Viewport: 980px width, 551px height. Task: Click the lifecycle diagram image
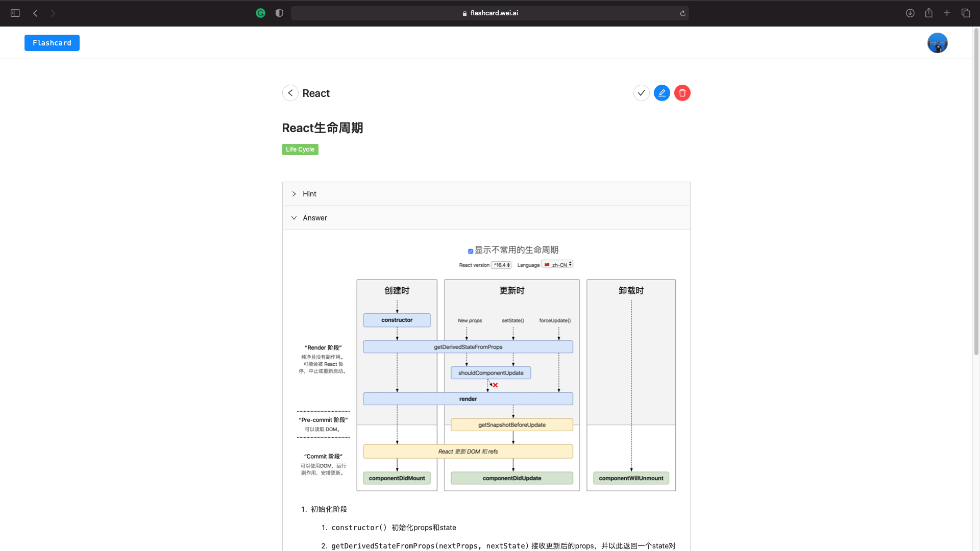486,368
